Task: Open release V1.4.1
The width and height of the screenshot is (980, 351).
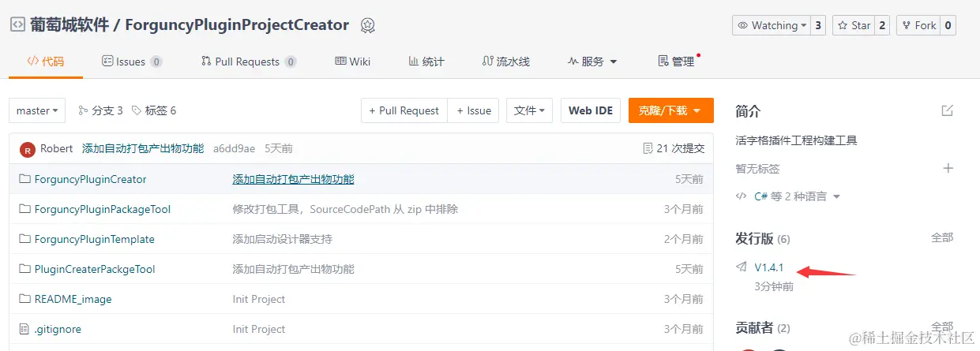Action: pyautogui.click(x=769, y=267)
